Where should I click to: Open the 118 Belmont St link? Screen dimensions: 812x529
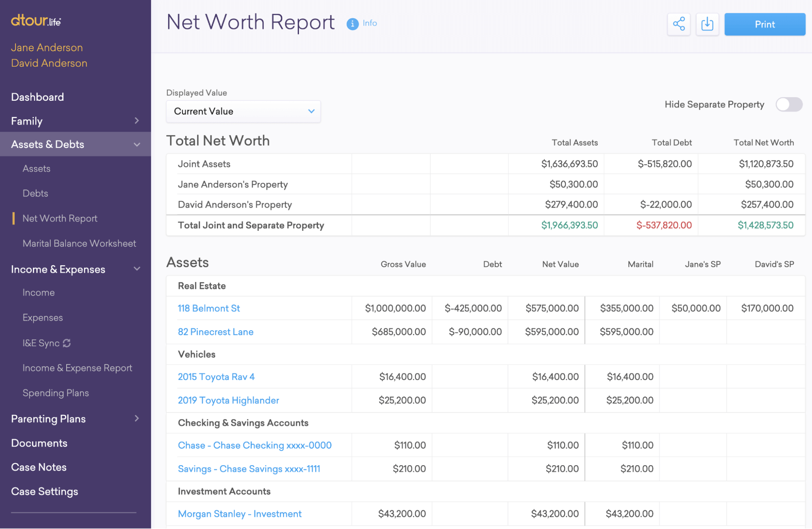click(209, 308)
